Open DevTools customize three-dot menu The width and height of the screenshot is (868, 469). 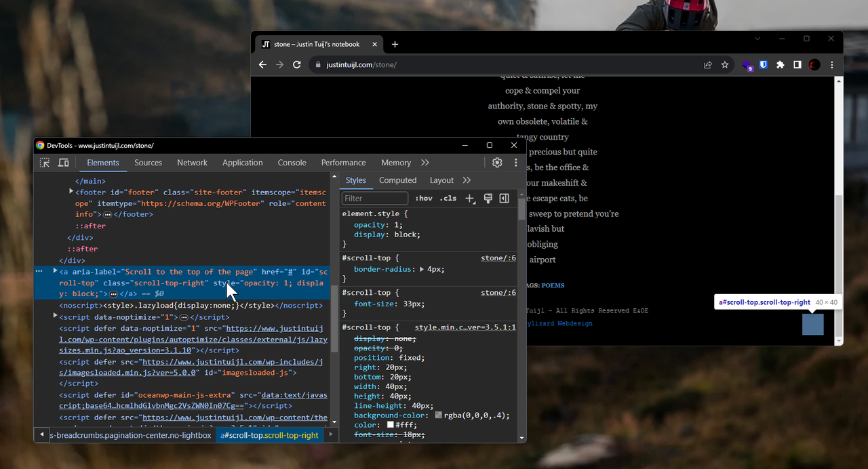(515, 163)
